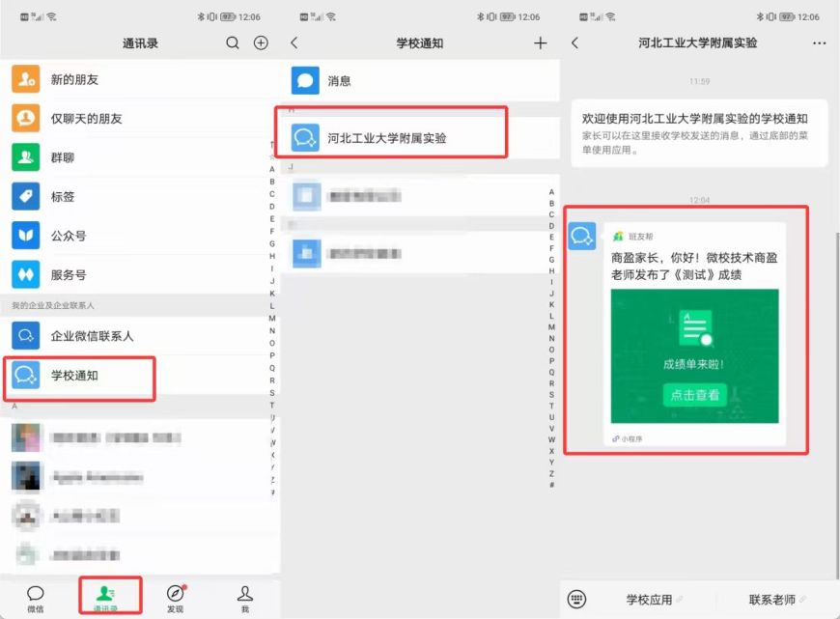Image resolution: width=840 pixels, height=619 pixels.
Task: Tap the plus icon in 学校通知 header
Action: 540,43
